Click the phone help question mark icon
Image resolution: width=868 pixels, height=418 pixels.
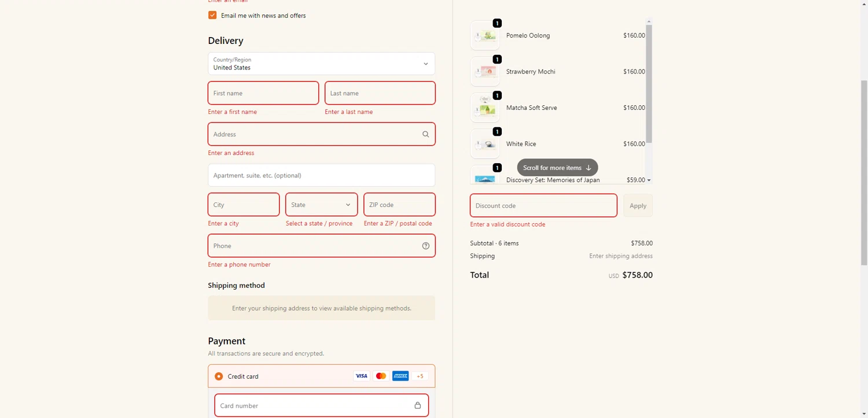coord(426,246)
